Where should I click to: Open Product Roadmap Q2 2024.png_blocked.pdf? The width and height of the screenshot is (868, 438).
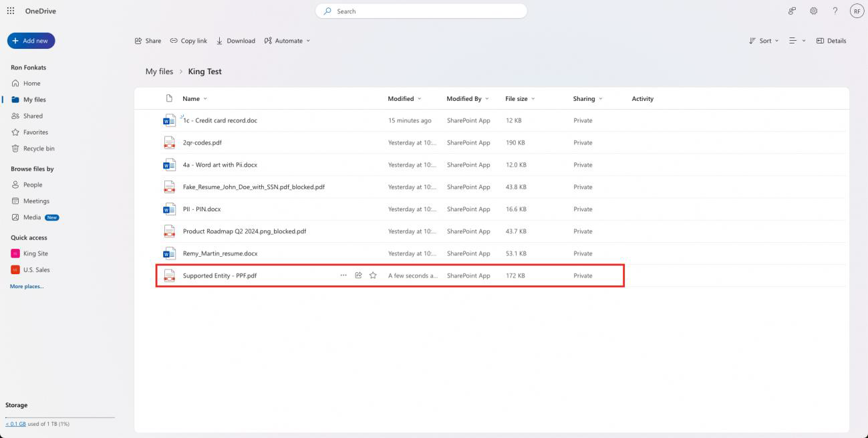245,231
